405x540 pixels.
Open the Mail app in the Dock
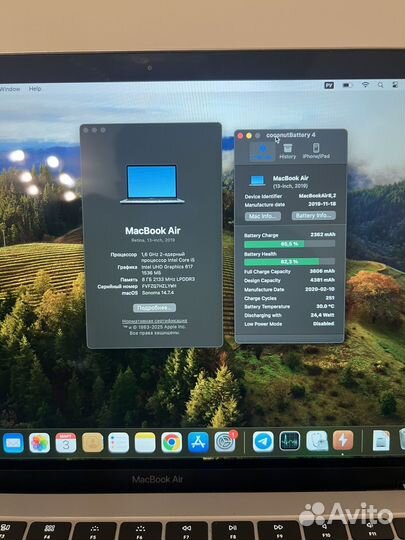(13, 443)
